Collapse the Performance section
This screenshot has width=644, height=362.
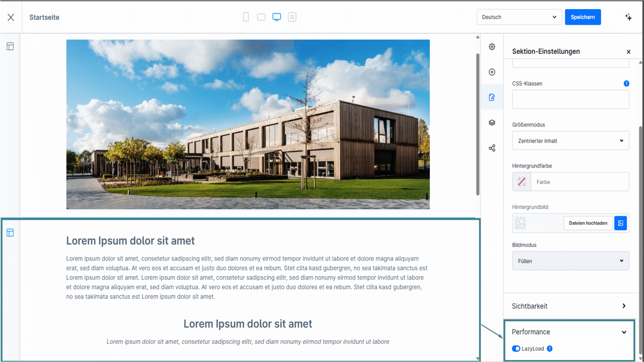(x=569, y=332)
